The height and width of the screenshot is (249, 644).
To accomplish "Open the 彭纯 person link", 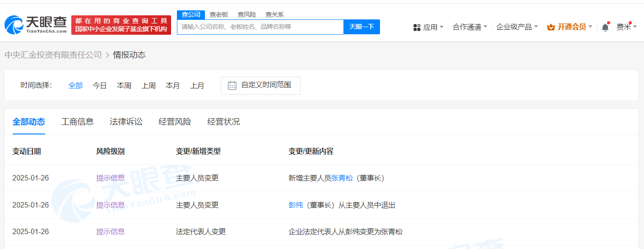I will (296, 205).
